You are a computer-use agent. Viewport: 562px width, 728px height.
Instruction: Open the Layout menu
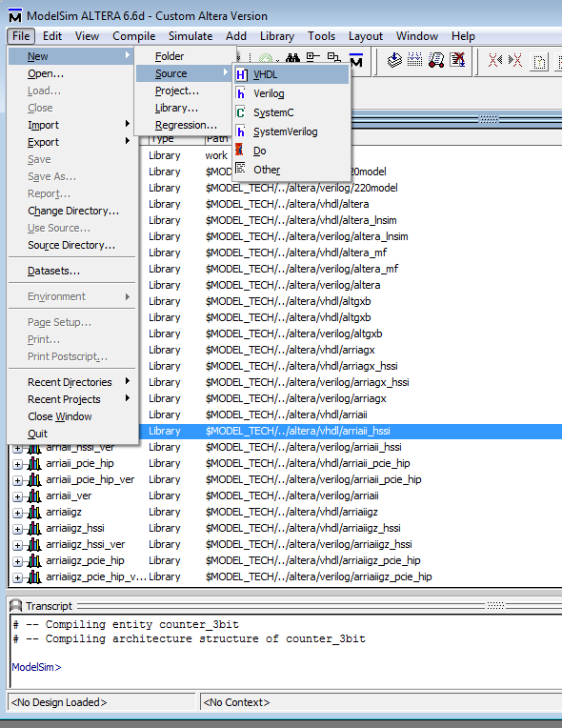click(366, 36)
